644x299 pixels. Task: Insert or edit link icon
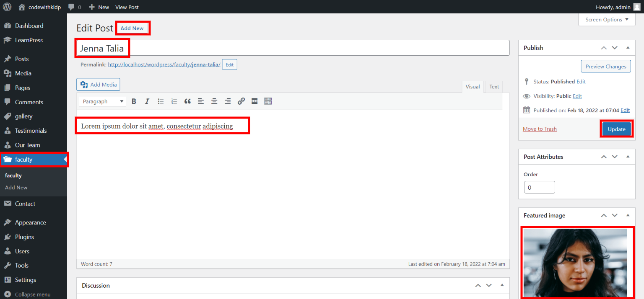(x=241, y=101)
